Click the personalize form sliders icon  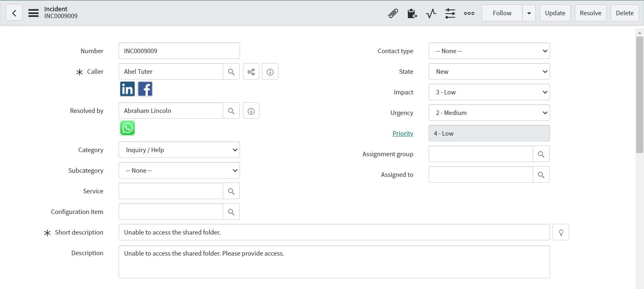(x=450, y=13)
